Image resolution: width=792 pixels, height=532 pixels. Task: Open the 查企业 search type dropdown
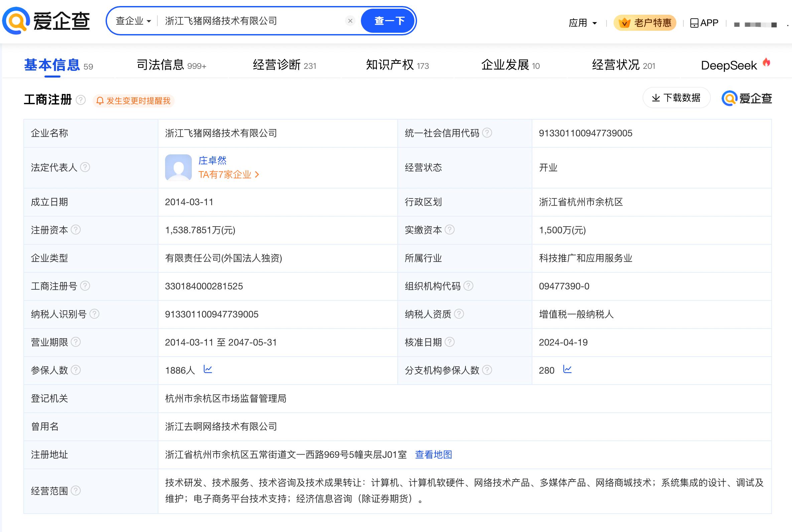pyautogui.click(x=133, y=21)
